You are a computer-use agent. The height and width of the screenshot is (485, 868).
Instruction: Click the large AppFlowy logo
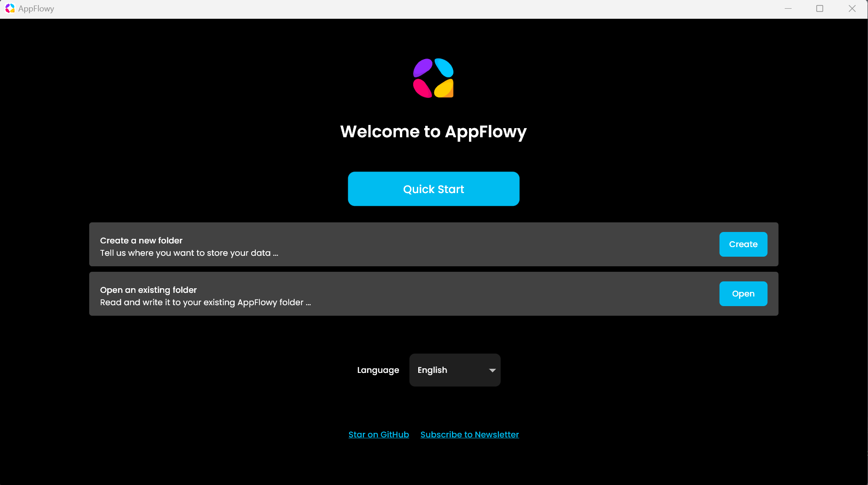(x=433, y=78)
